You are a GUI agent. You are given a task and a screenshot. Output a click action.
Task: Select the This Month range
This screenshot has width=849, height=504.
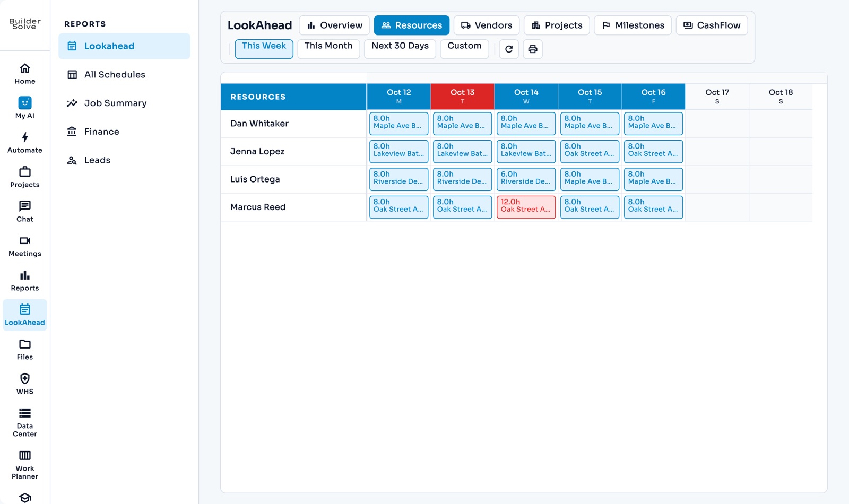(328, 49)
